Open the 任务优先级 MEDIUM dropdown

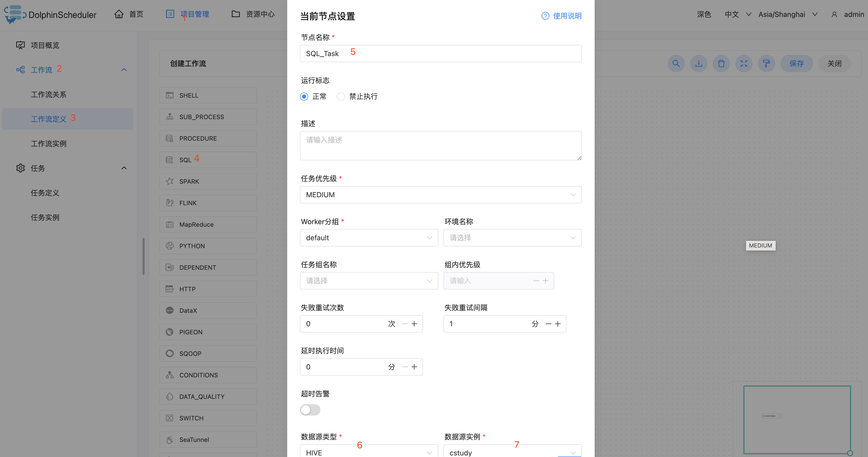click(440, 195)
